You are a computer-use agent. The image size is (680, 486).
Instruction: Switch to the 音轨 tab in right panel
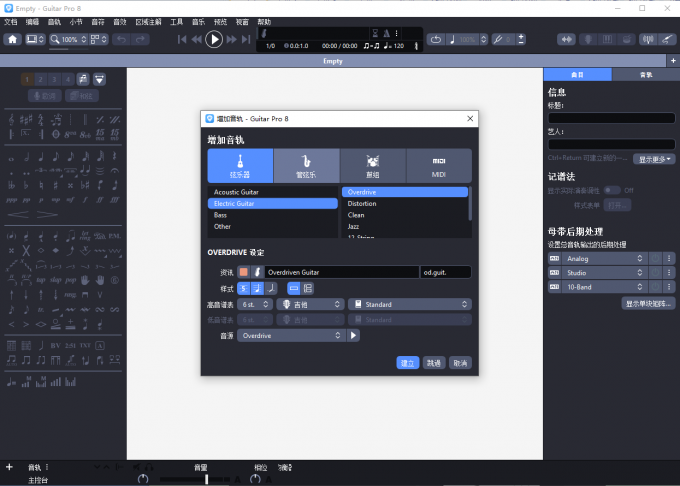coord(646,75)
